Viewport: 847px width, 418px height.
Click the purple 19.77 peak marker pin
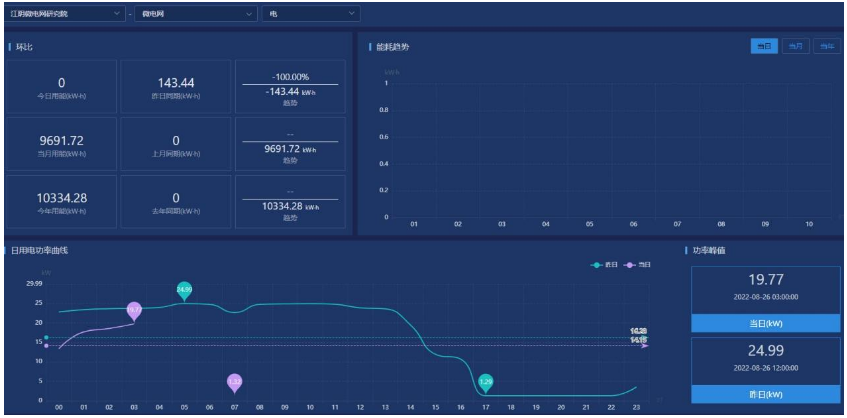point(134,311)
